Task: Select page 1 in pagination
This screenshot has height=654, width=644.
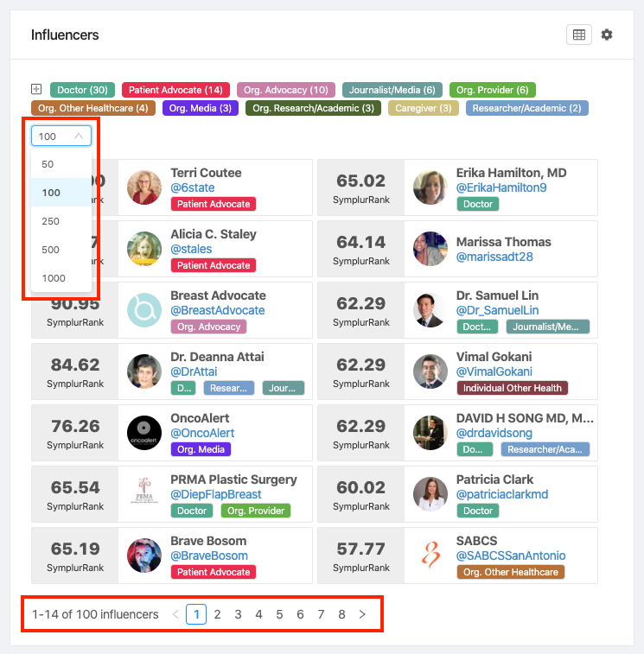Action: point(196,614)
